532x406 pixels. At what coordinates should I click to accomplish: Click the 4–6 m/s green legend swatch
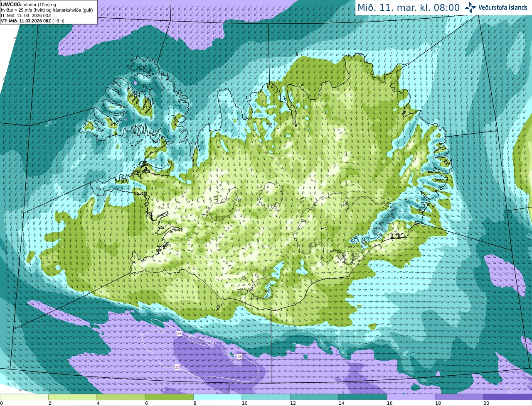click(x=121, y=397)
